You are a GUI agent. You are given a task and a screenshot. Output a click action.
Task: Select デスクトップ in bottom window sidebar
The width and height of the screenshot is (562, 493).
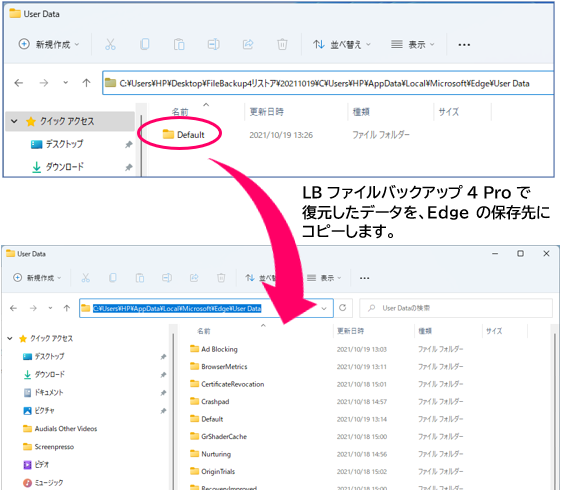[x=44, y=356]
